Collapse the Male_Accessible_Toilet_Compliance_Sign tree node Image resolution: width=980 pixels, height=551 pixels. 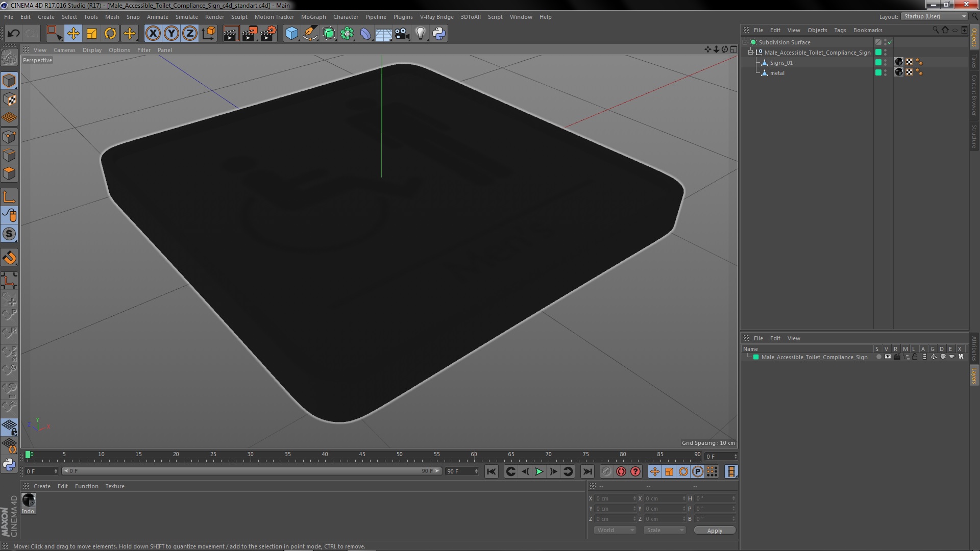click(x=751, y=53)
